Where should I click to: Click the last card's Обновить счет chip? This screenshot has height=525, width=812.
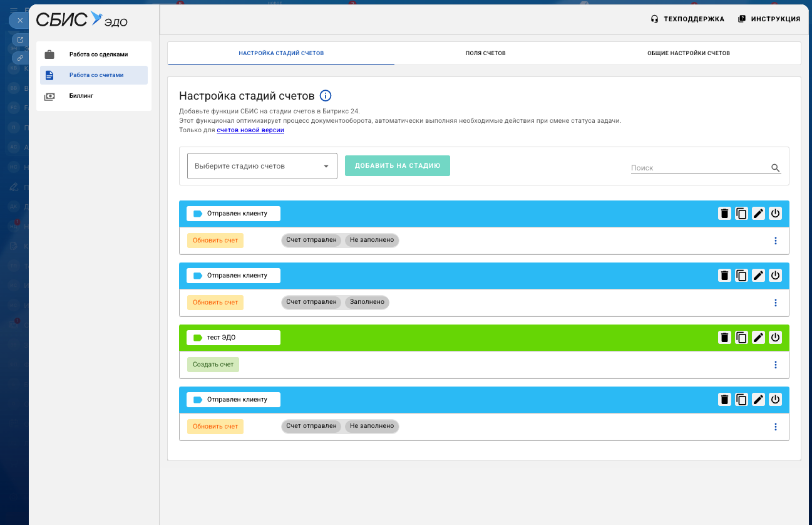(215, 427)
